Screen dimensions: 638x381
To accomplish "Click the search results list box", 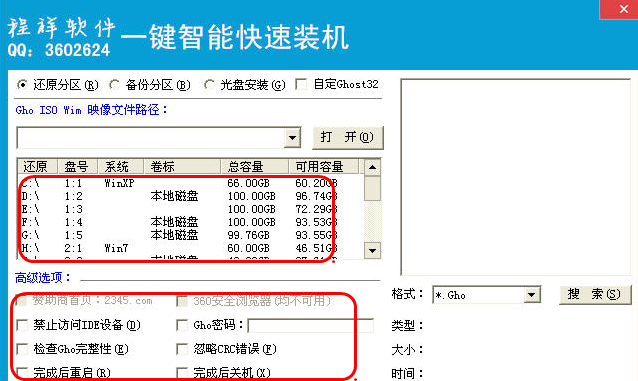I will [516, 177].
